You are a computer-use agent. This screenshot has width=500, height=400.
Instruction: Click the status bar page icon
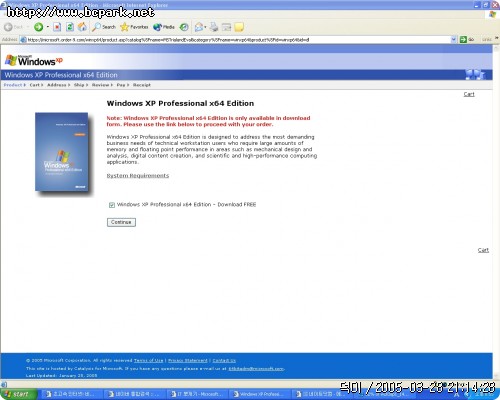click(3, 384)
